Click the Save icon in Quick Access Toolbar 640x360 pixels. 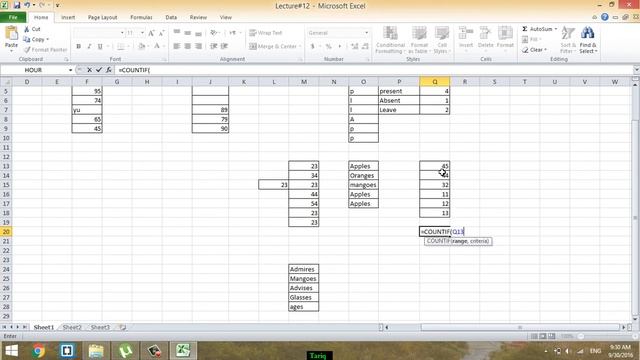pyautogui.click(x=17, y=5)
